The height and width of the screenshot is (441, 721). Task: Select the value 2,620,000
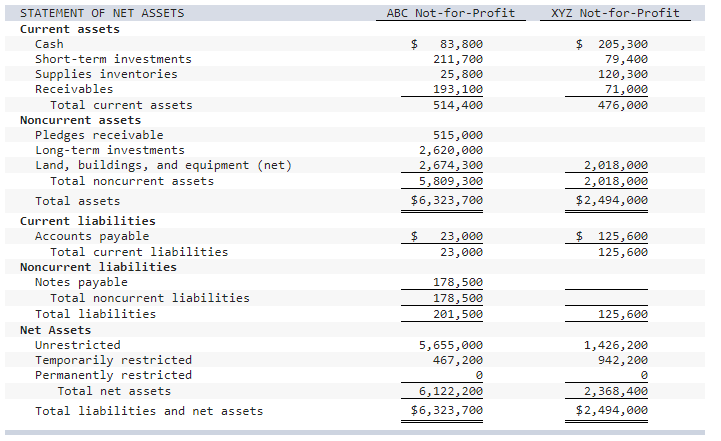click(x=451, y=150)
